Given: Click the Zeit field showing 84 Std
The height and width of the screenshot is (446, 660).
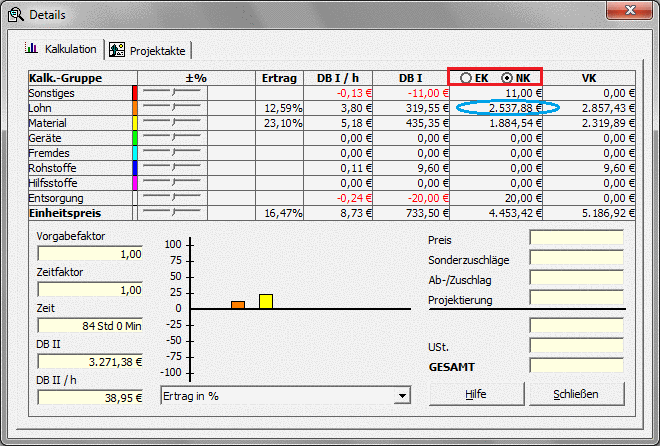Looking at the screenshot, I should 90,326.
